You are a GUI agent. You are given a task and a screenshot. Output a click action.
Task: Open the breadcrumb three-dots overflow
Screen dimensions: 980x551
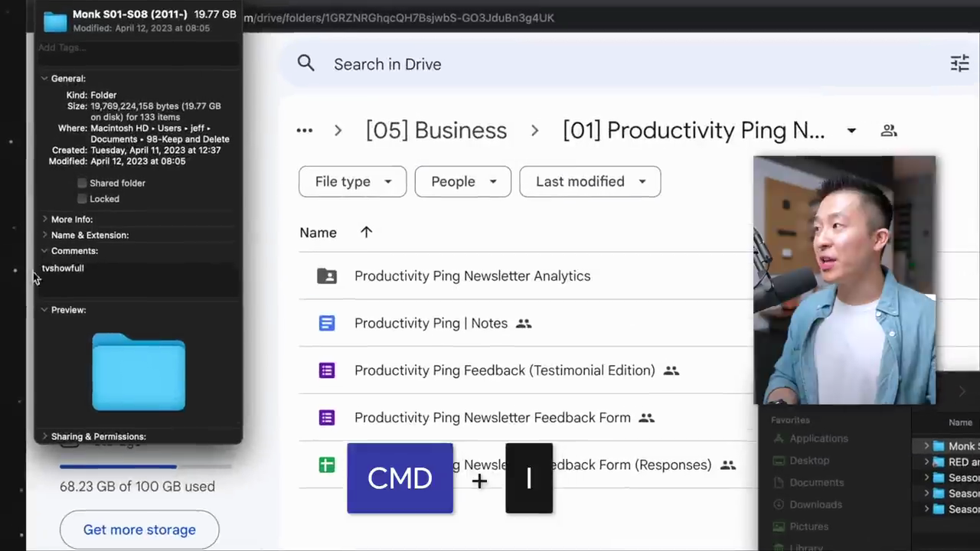click(x=305, y=130)
